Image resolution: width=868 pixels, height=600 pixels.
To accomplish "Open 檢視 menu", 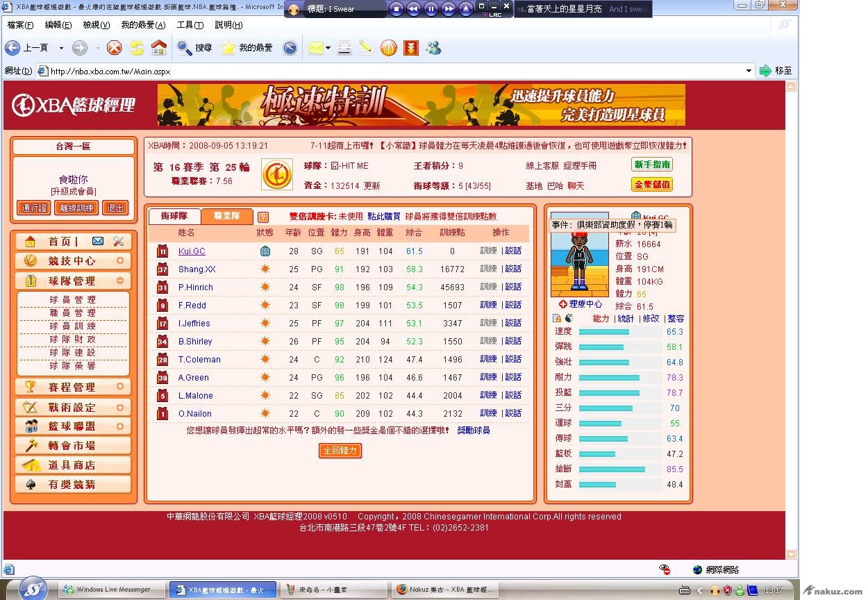I will (x=96, y=25).
